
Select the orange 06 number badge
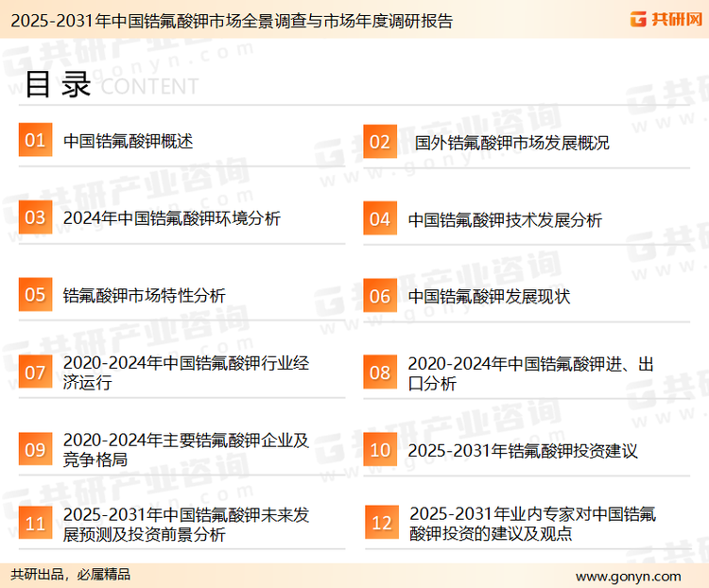(380, 296)
